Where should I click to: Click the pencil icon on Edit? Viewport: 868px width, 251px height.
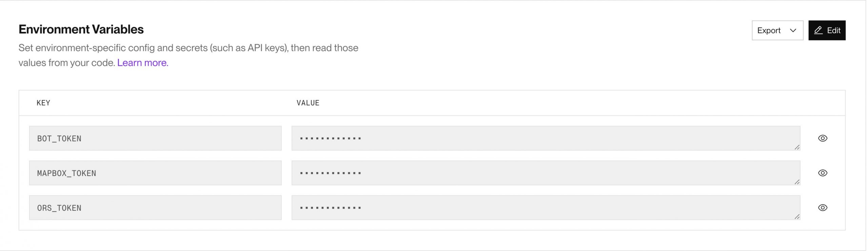(818, 31)
